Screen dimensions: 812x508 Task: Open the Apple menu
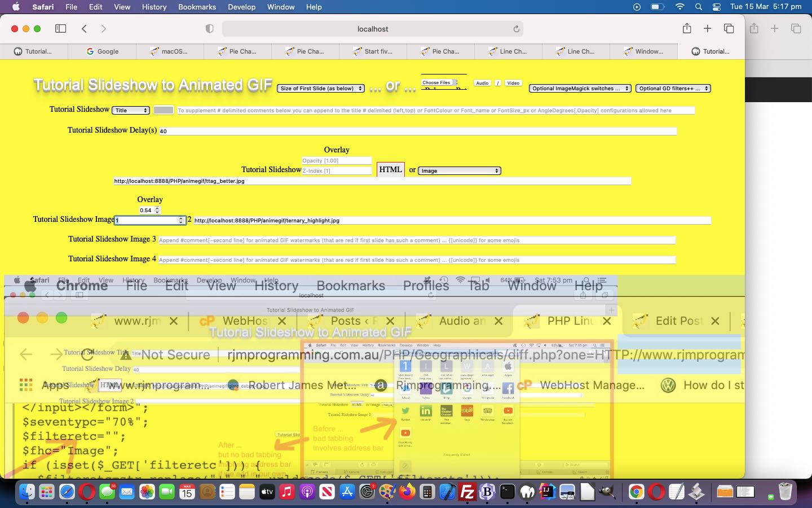click(15, 7)
